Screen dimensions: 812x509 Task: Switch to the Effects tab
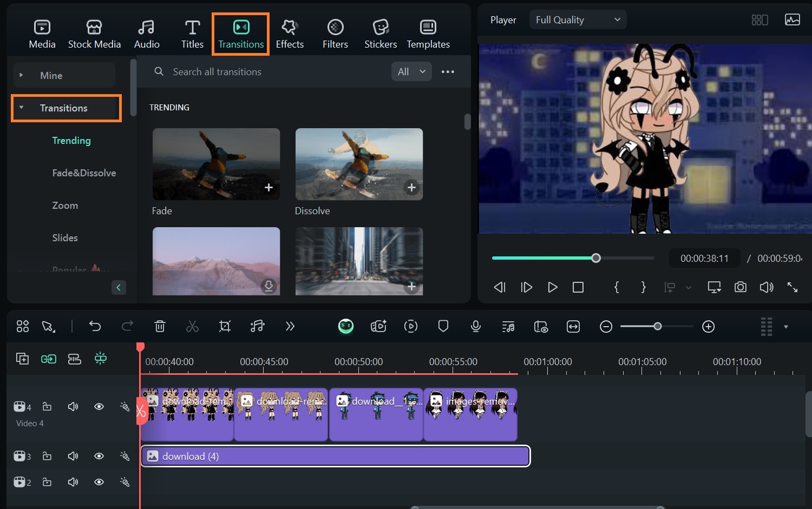(290, 34)
